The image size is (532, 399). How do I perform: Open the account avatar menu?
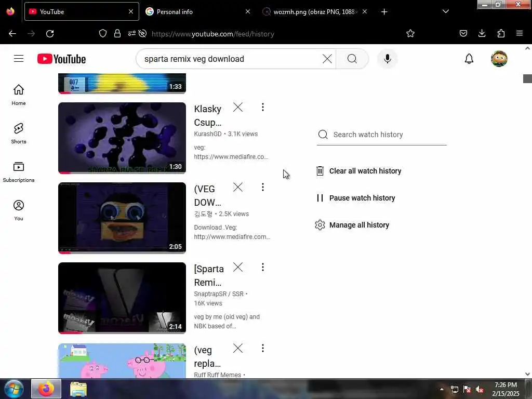point(499,59)
